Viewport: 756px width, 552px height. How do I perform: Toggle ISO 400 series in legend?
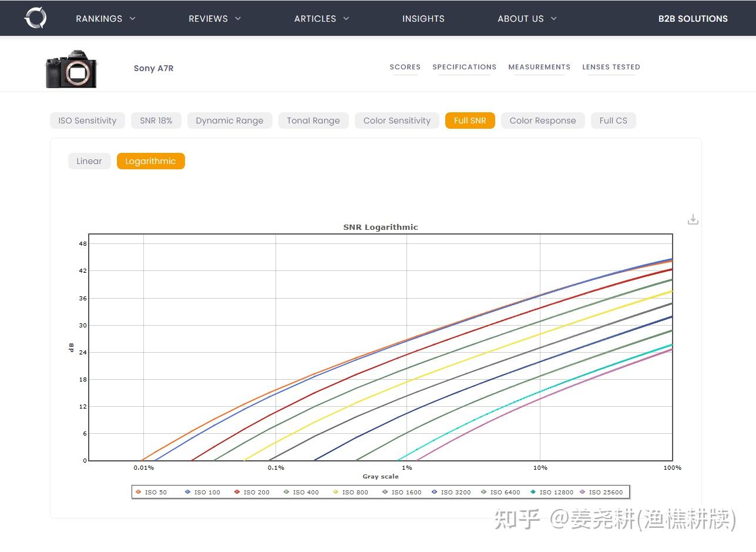point(301,492)
